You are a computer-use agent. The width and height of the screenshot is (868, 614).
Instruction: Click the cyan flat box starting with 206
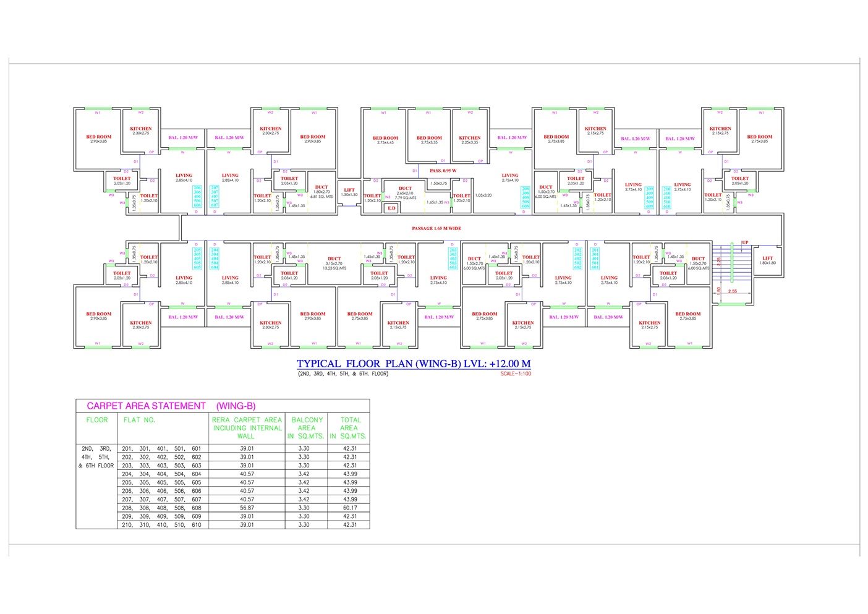coord(197,197)
